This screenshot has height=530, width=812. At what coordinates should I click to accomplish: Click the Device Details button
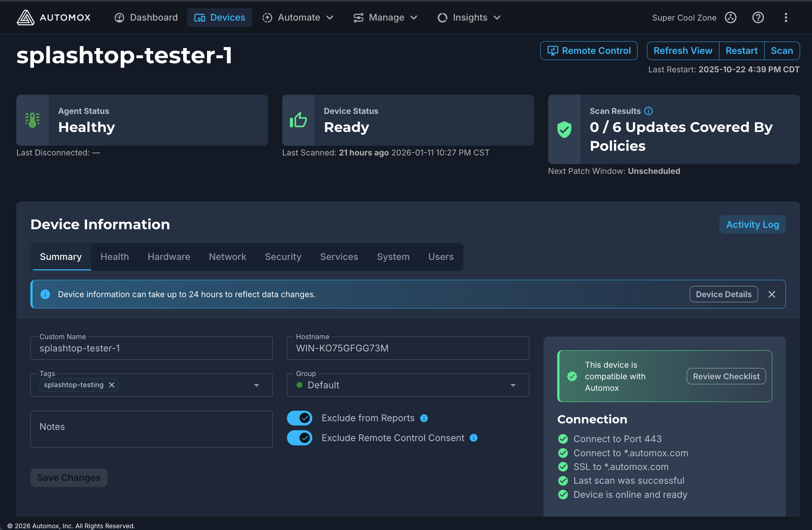(x=724, y=294)
